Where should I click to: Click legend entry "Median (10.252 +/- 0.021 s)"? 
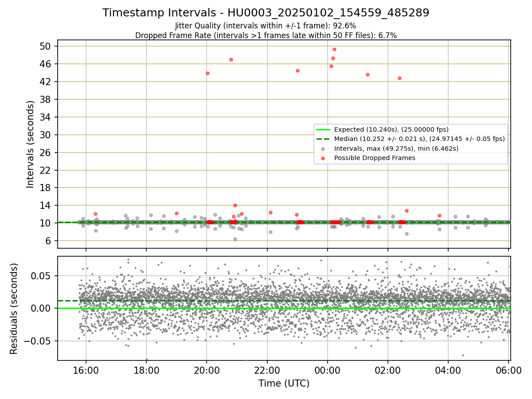click(419, 139)
